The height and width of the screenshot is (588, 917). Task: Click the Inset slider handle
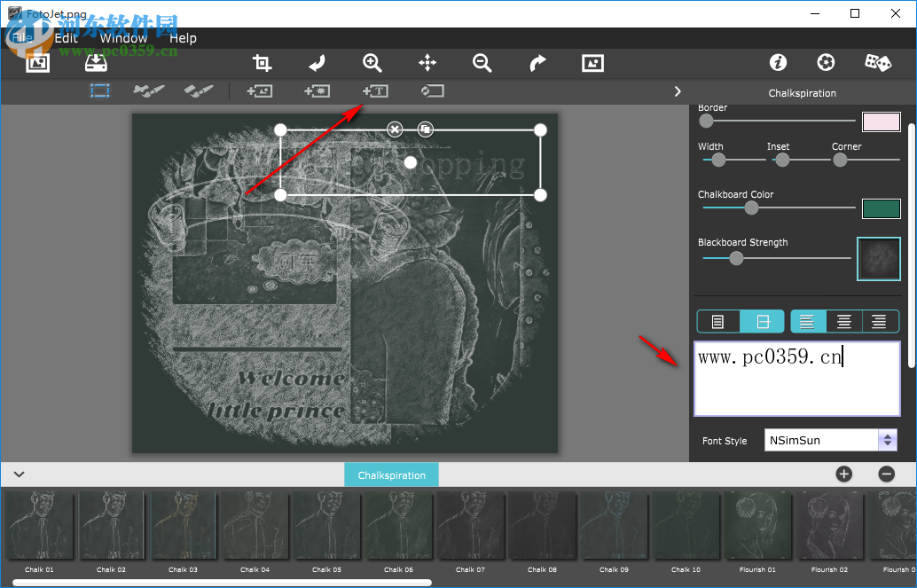[x=782, y=160]
